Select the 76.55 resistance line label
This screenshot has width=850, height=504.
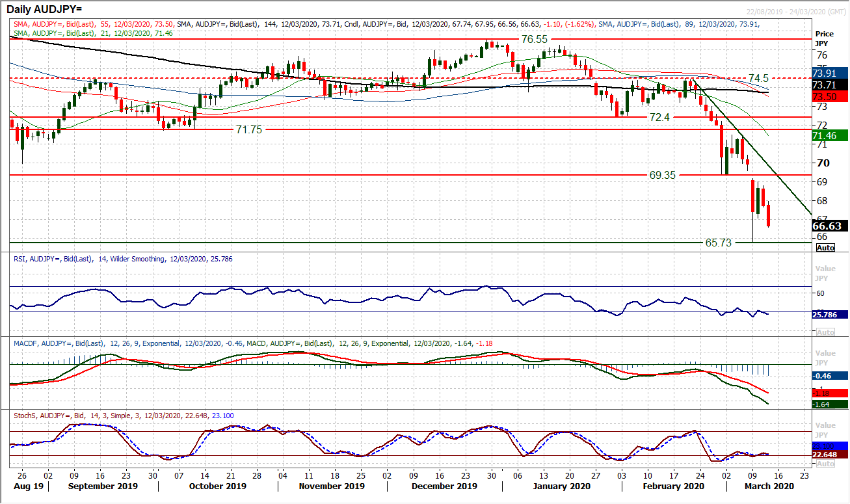point(534,39)
